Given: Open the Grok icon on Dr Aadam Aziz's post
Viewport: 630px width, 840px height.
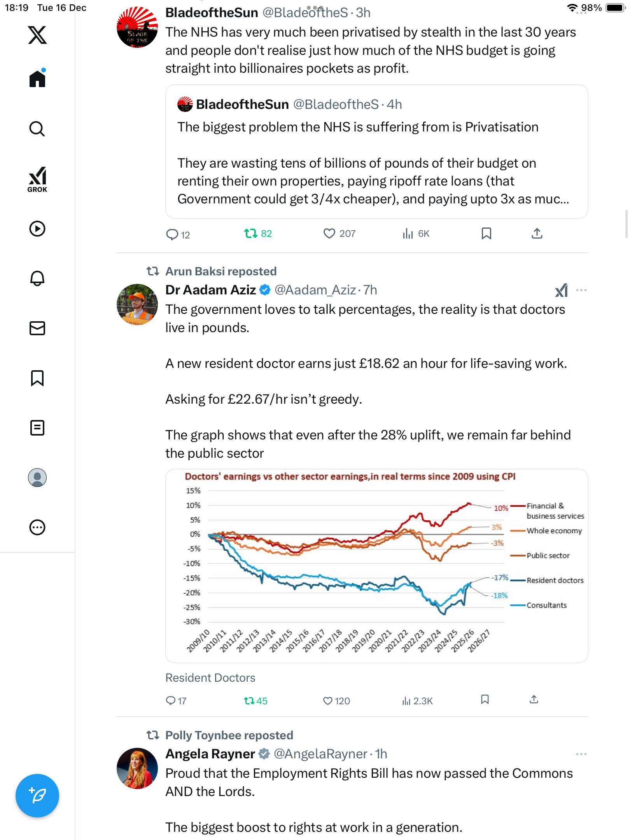Looking at the screenshot, I should (x=561, y=290).
